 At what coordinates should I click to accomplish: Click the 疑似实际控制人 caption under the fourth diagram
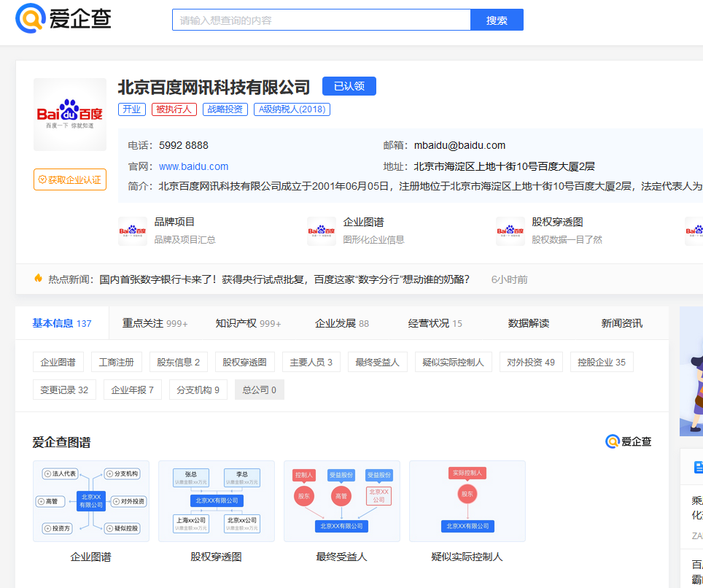click(x=467, y=557)
